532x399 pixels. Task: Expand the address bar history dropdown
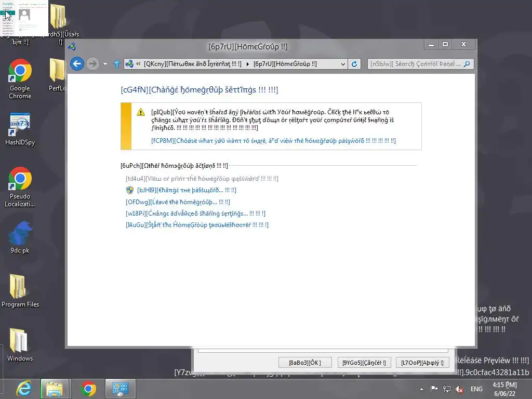point(343,64)
